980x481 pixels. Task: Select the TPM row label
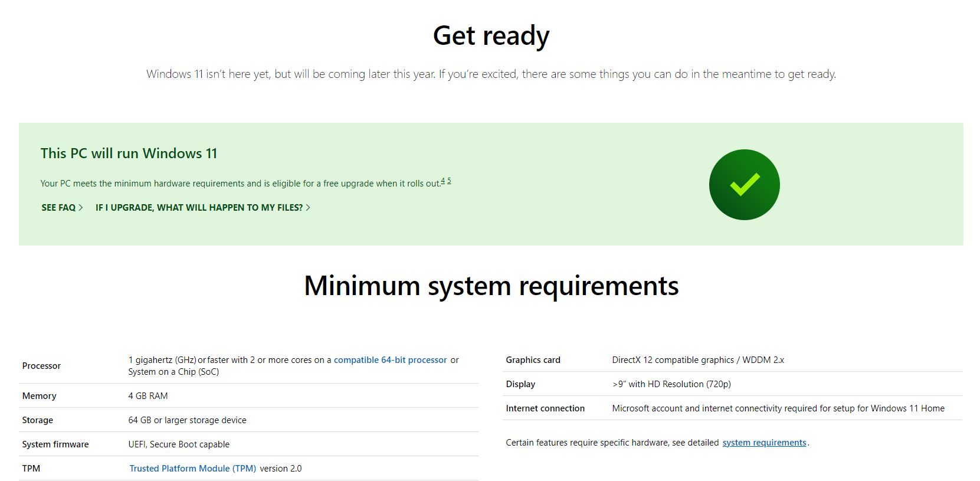(31, 469)
